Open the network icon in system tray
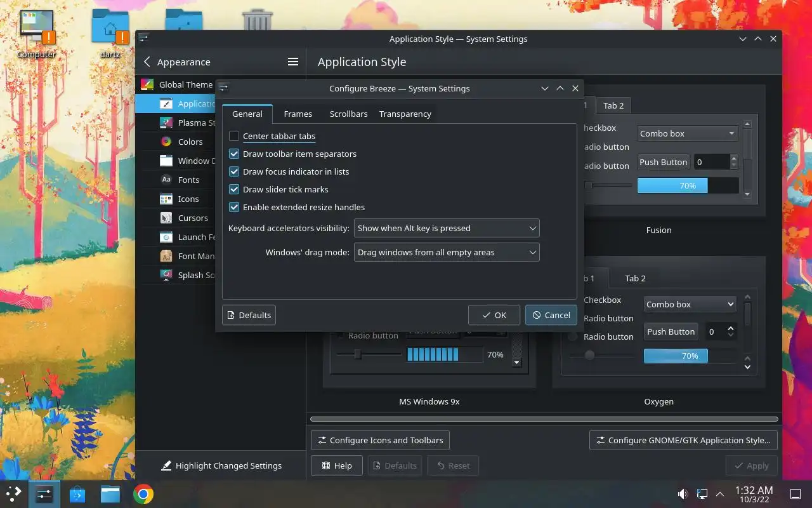 click(x=702, y=494)
